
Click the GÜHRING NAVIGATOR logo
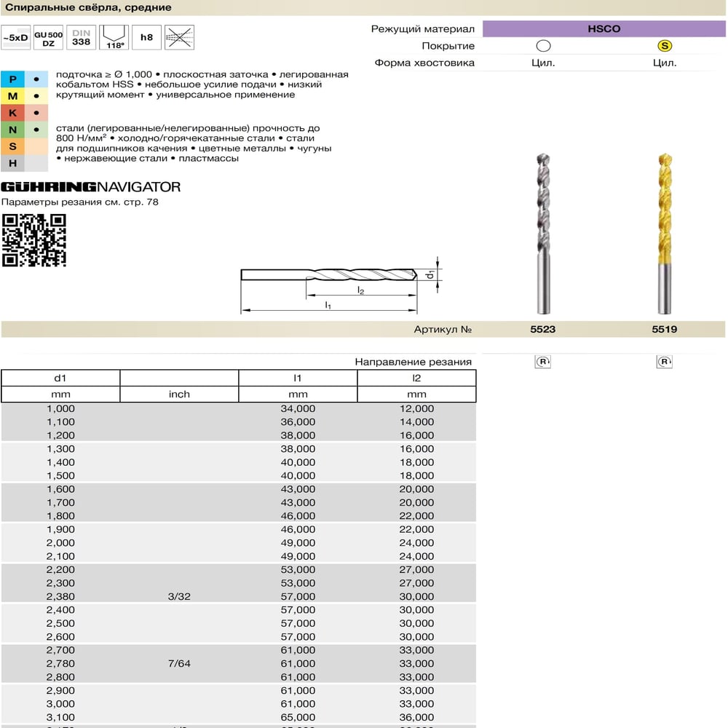[90, 187]
